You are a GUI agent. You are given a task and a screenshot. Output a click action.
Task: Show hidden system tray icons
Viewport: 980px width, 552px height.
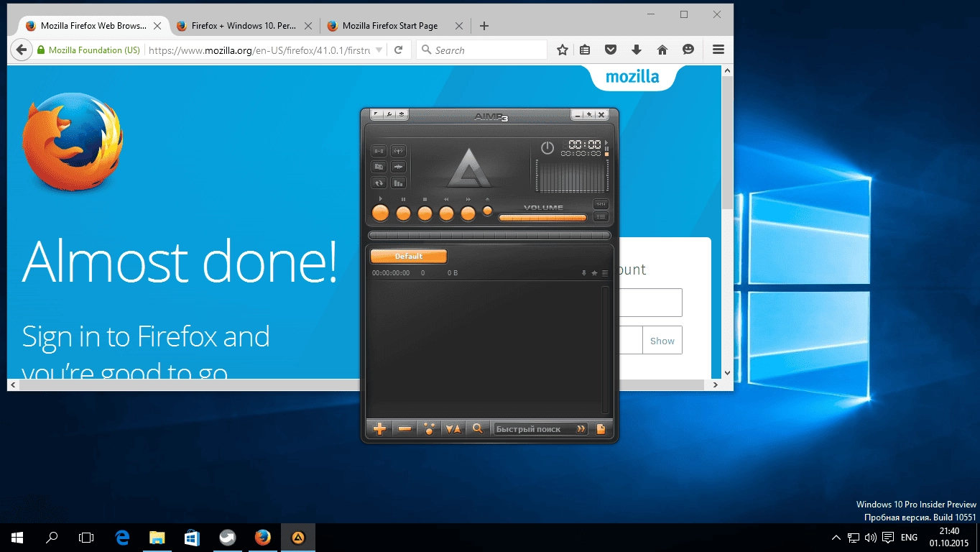tap(836, 538)
